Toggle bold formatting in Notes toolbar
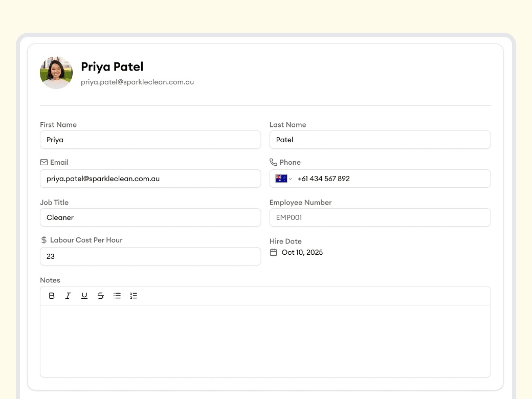The height and width of the screenshot is (399, 532). tap(52, 296)
